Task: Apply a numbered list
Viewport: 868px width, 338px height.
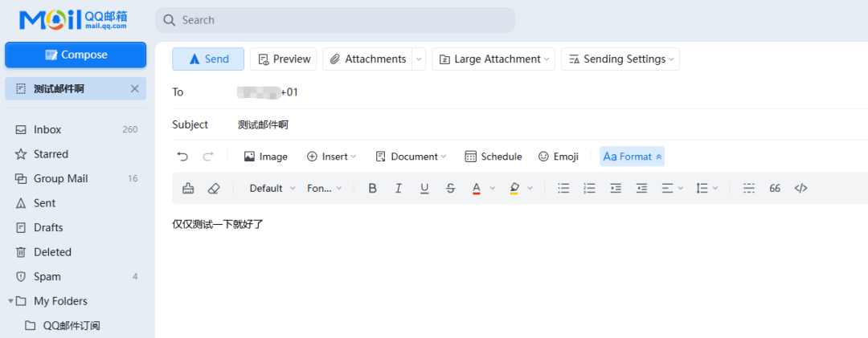Action: (x=589, y=188)
